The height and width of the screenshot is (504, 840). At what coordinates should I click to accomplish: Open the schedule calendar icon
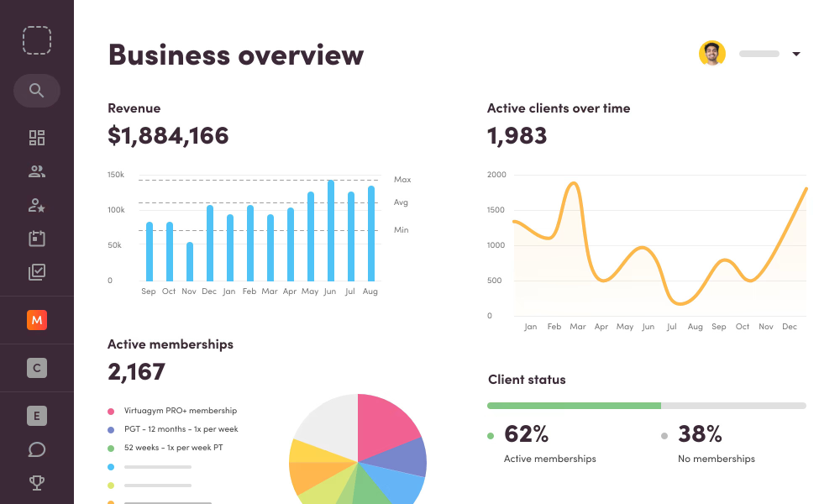click(36, 238)
